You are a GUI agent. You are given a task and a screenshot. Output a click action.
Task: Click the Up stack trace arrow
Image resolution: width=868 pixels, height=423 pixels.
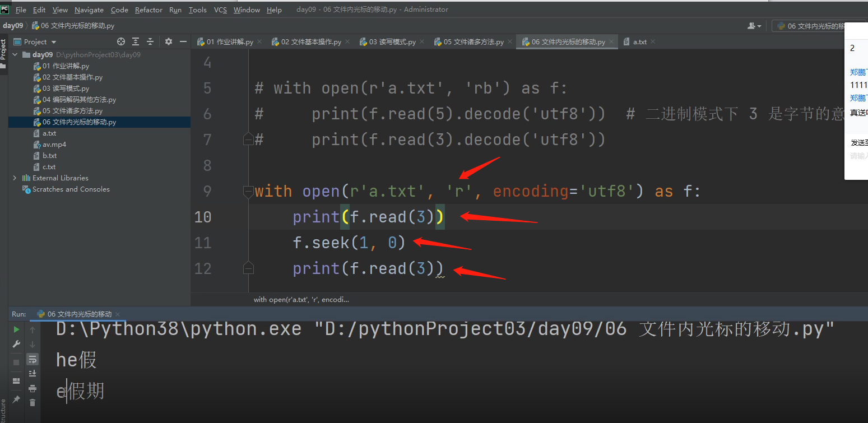[x=33, y=330]
